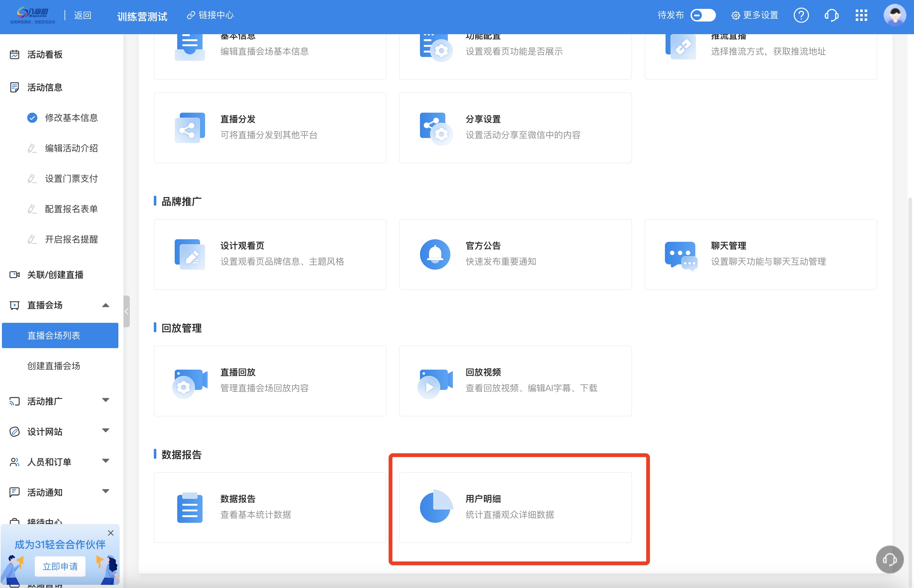Open the 链接中心 link
Image resolution: width=914 pixels, height=588 pixels.
click(210, 15)
